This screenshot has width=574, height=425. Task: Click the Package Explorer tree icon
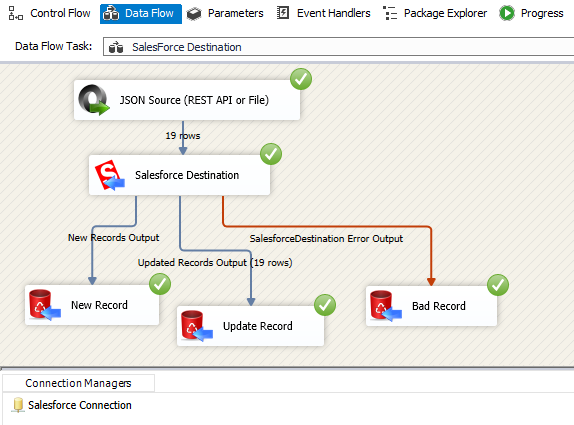click(x=390, y=13)
